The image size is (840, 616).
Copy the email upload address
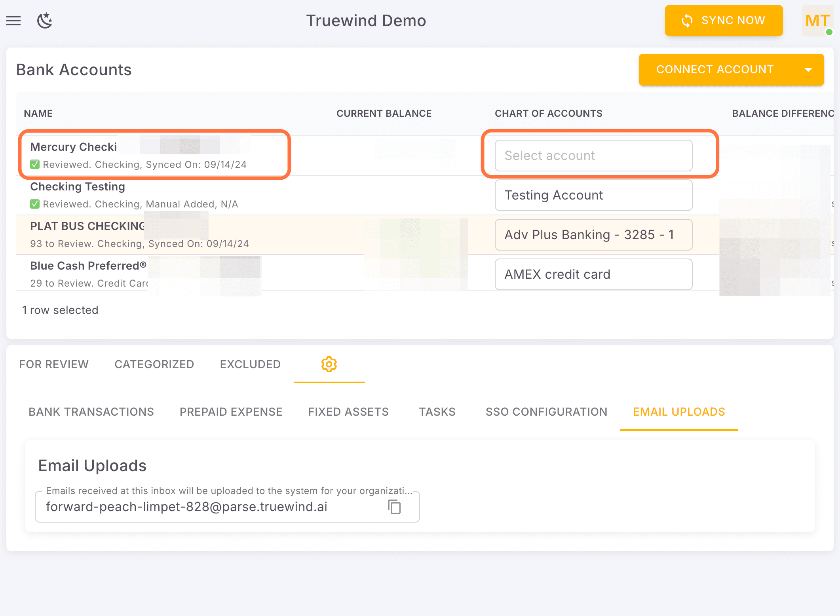click(x=394, y=507)
